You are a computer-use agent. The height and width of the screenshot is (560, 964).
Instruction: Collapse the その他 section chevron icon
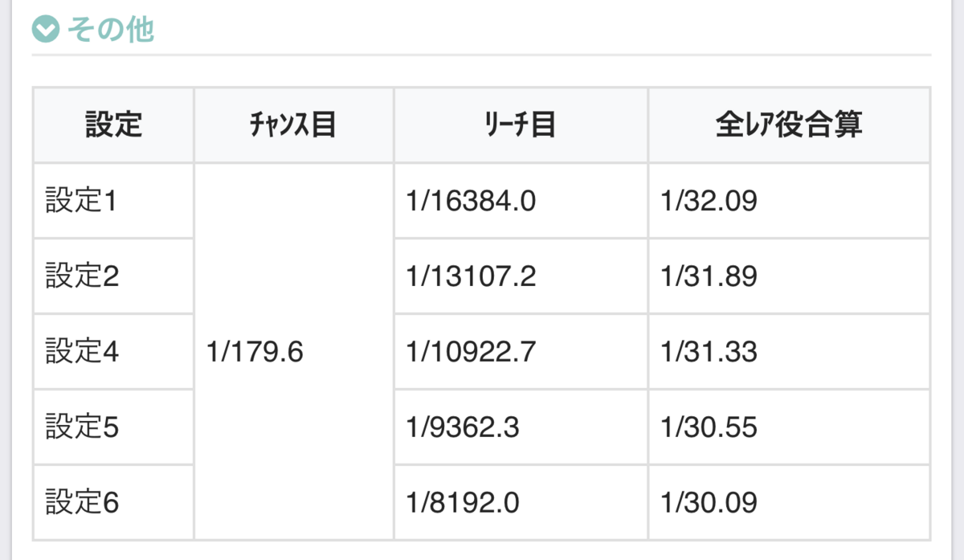point(46,31)
